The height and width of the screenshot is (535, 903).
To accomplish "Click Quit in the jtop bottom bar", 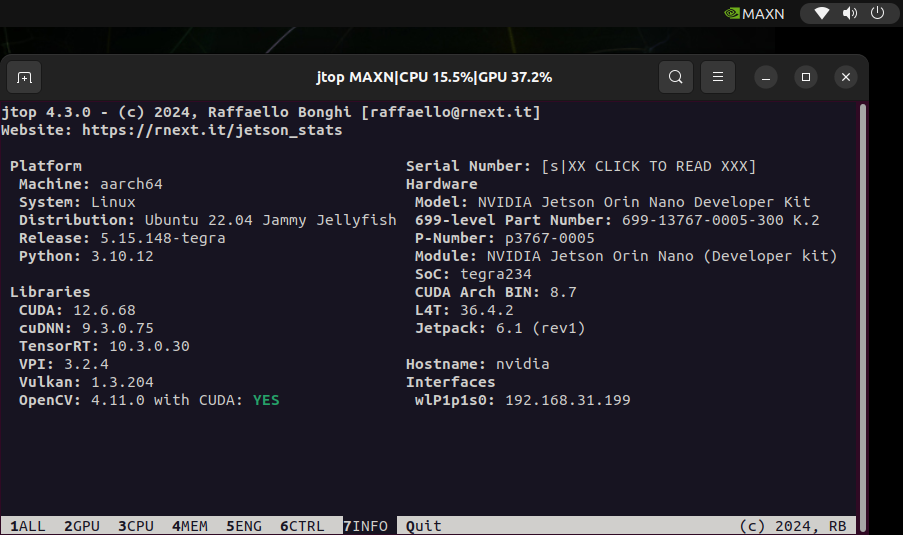I will 423,526.
